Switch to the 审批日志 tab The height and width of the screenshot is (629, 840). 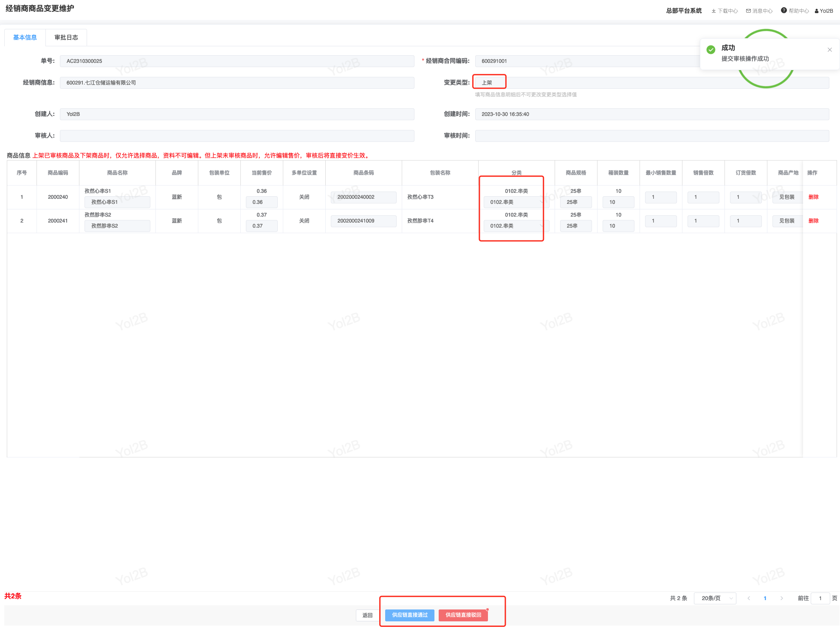point(66,37)
